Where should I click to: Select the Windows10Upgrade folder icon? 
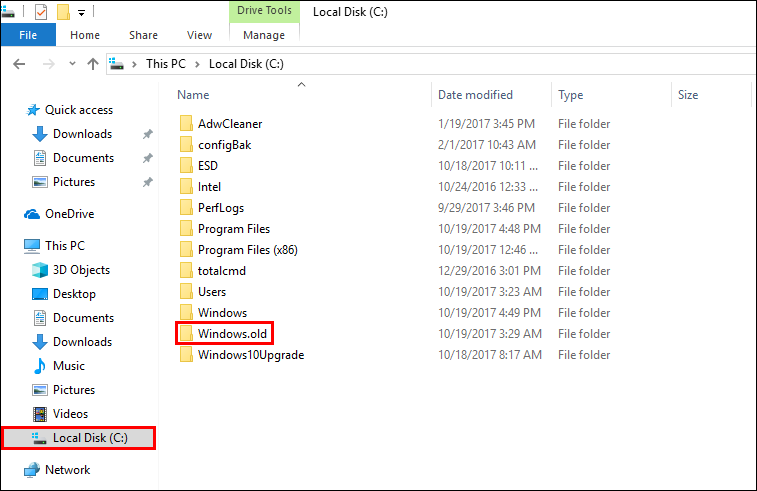[x=186, y=355]
